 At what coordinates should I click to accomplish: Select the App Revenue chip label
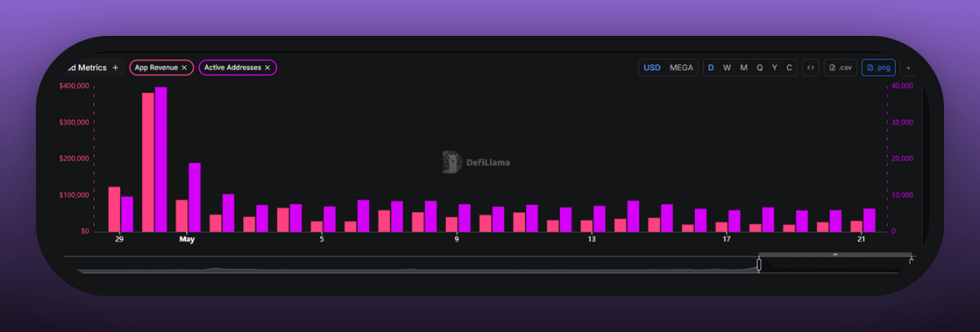[157, 68]
